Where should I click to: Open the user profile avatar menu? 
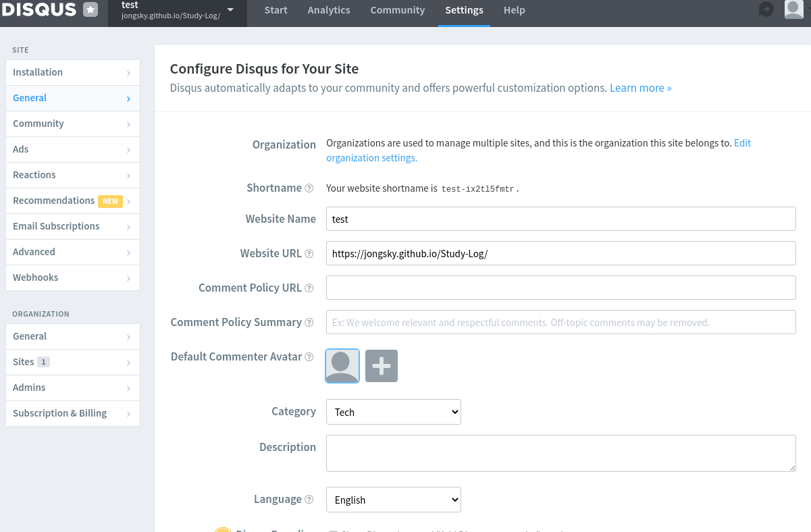tap(793, 9)
